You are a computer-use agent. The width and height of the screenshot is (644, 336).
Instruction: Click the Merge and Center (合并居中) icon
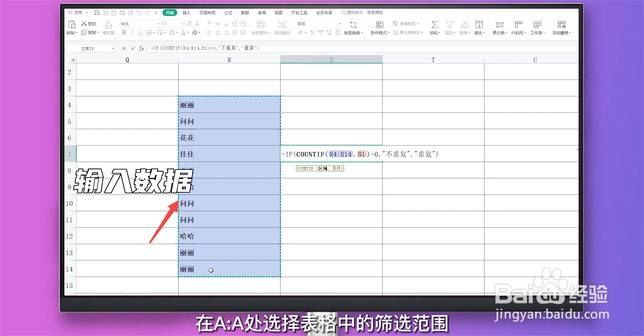coord(261,24)
